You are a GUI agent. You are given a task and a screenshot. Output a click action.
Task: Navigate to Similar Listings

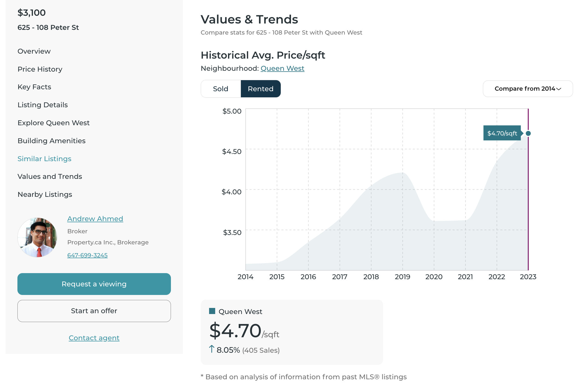[44, 159]
